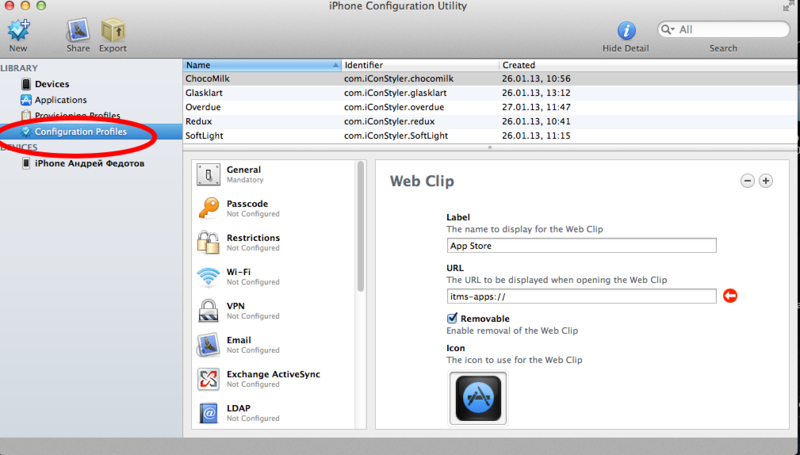Click the Export box icon
This screenshot has width=800, height=455.
point(113,31)
